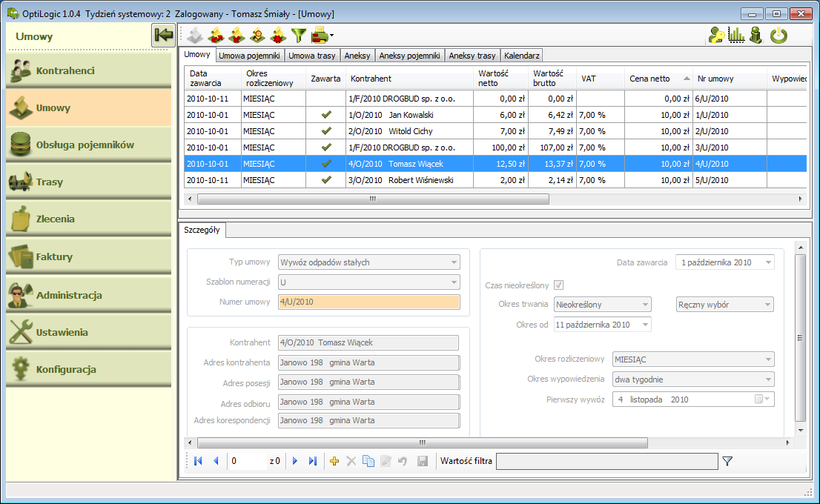
Task: Jump to the last record
Action: 313,460
